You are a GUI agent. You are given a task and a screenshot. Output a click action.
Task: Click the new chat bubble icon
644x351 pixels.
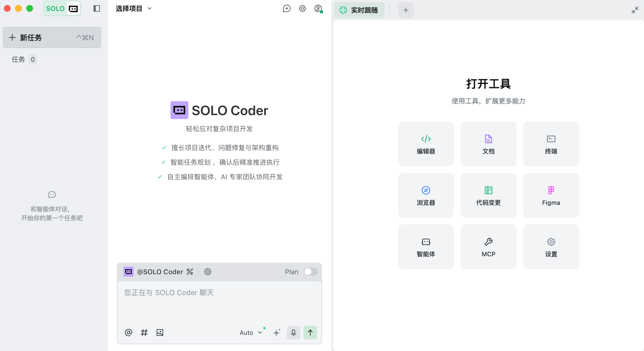point(287,9)
